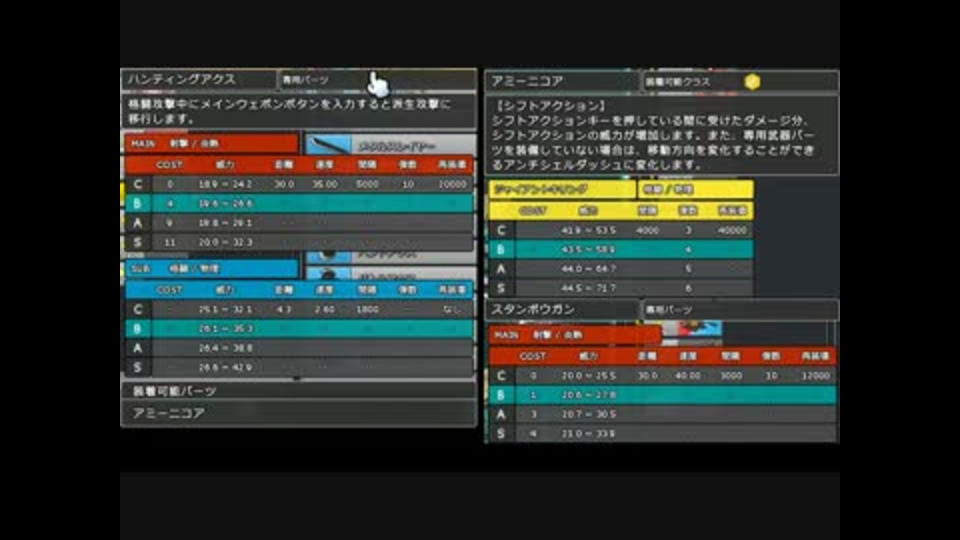Click the 5000 value in Hunting Axe MAIN row C

(367, 184)
